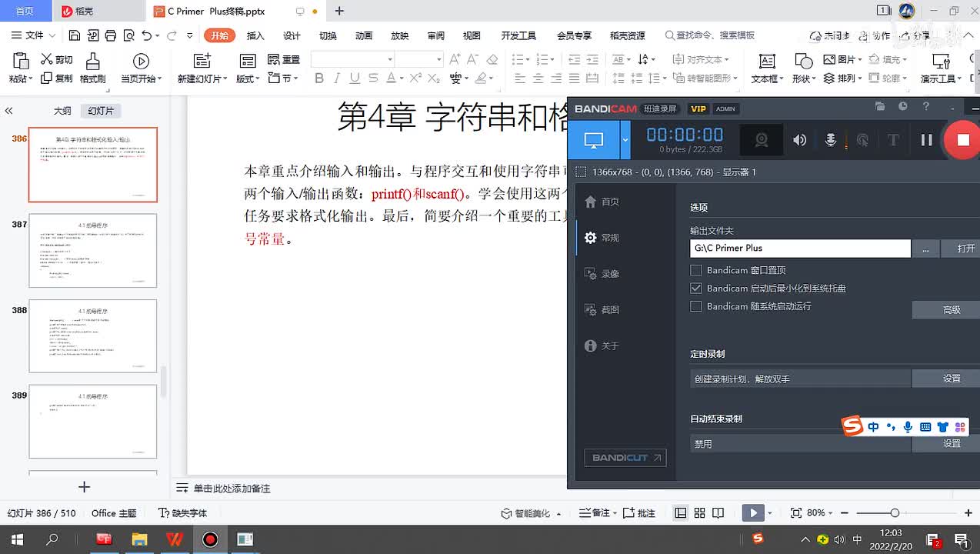980x554 pixels.
Task: Check 'Bandicam 窗口置顶' option
Action: (696, 270)
